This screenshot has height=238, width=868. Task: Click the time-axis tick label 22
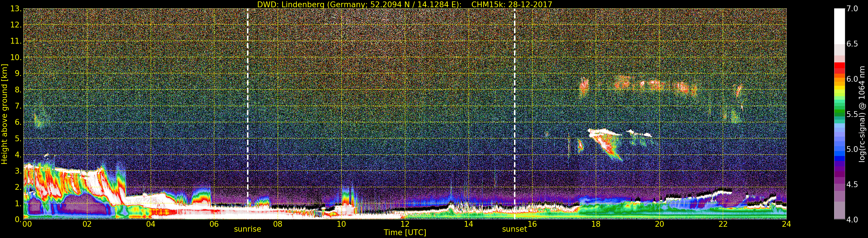tap(723, 224)
